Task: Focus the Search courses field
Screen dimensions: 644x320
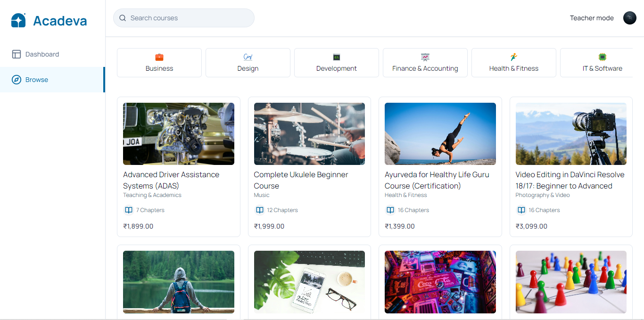Action: 184,18
